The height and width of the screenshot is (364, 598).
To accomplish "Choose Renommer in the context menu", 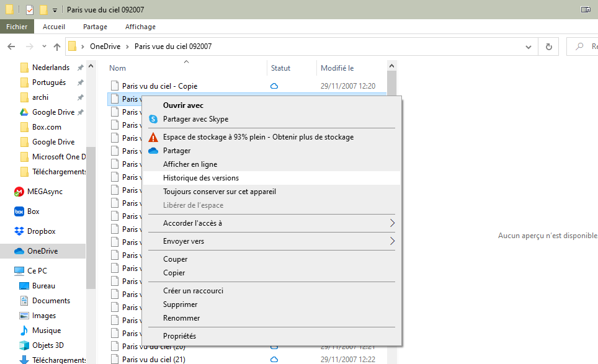I will tap(272, 318).
